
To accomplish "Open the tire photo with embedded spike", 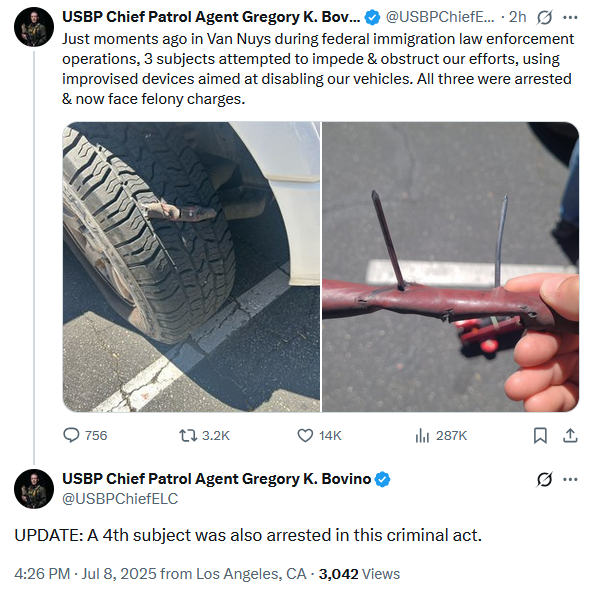I will pyautogui.click(x=191, y=267).
